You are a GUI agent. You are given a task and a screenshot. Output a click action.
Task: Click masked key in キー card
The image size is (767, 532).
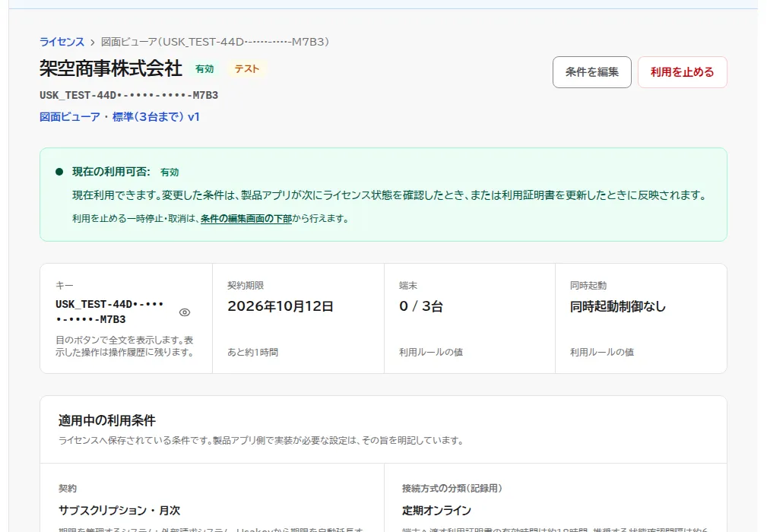(109, 312)
